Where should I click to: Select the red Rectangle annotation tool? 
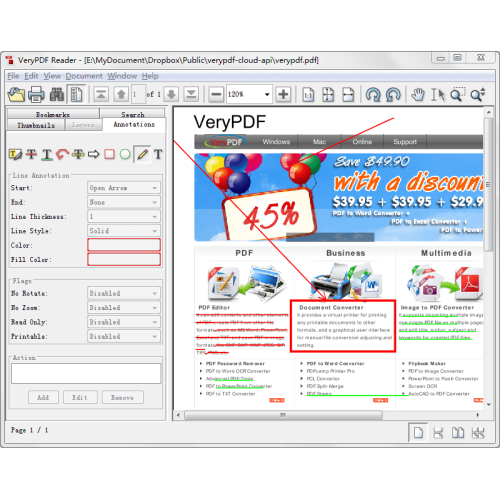tap(109, 154)
